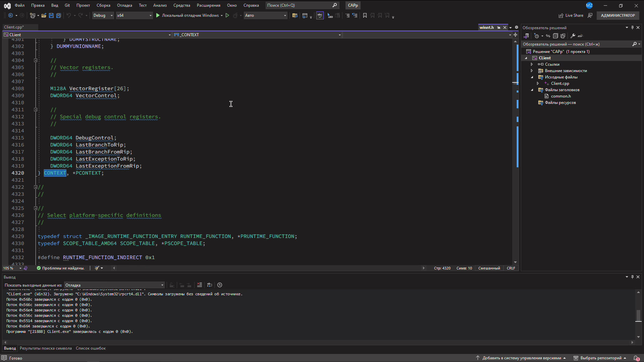
Task: Open the Отладка menu
Action: (x=124, y=5)
